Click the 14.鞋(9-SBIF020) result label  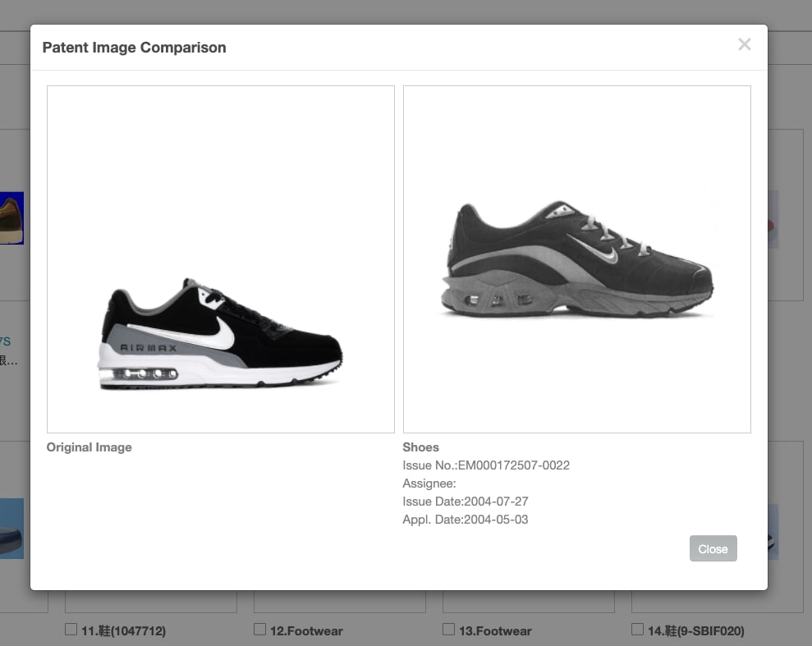tap(696, 631)
